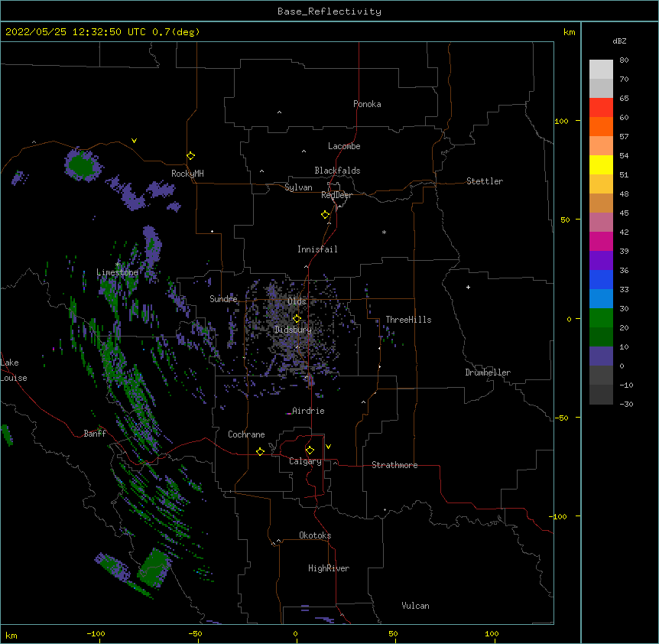
Task: Click the Strathmore city label
Action: coord(394,465)
